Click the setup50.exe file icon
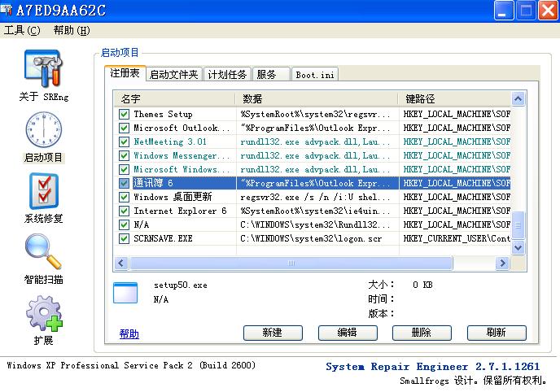Screen dimensions: 560x392 (x=125, y=293)
